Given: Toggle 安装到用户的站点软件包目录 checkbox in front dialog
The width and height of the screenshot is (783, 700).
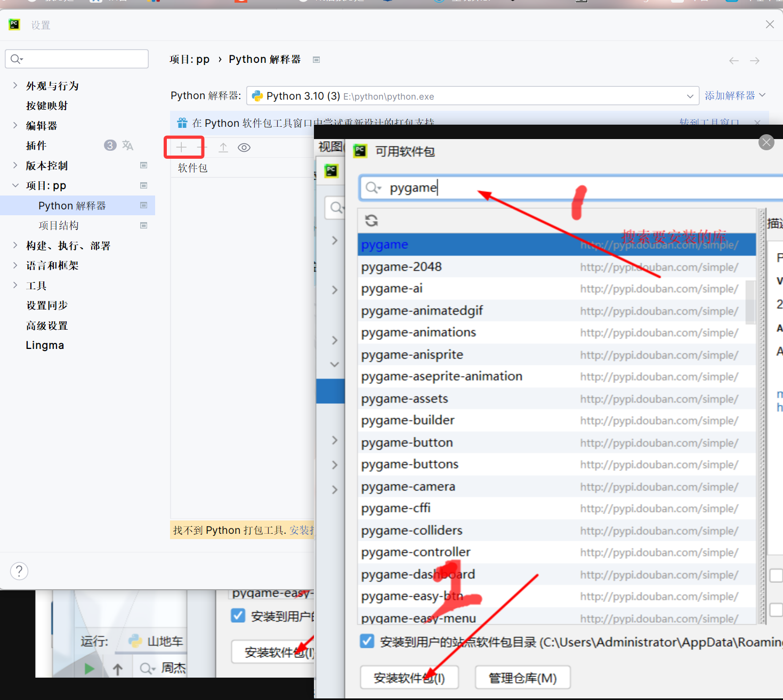Looking at the screenshot, I should point(367,641).
